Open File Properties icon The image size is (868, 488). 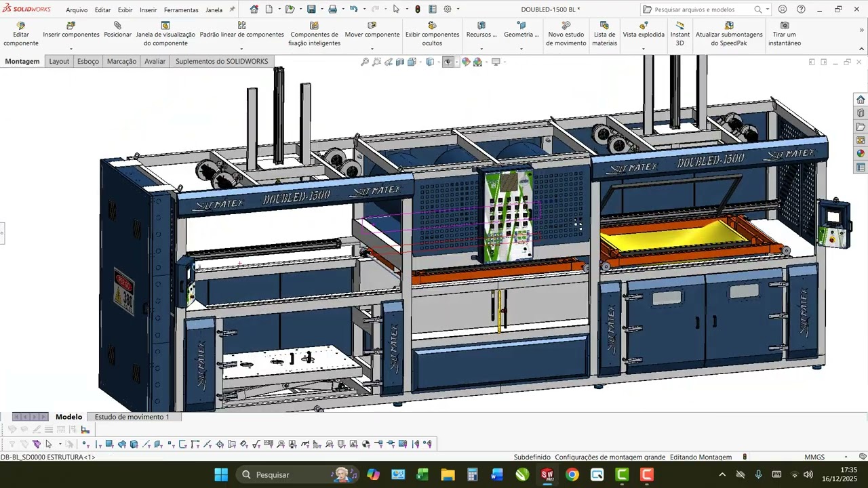coord(433,9)
